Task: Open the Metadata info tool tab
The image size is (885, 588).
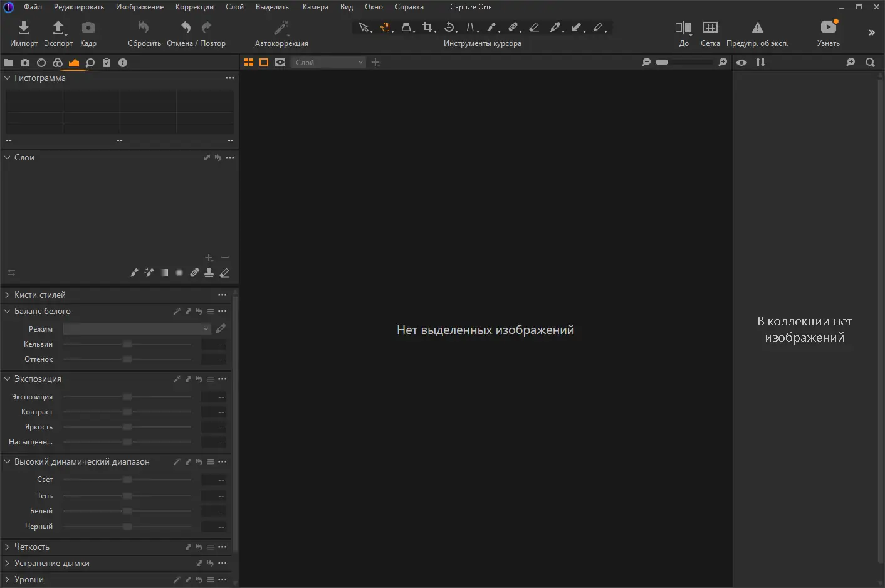Action: pos(123,63)
